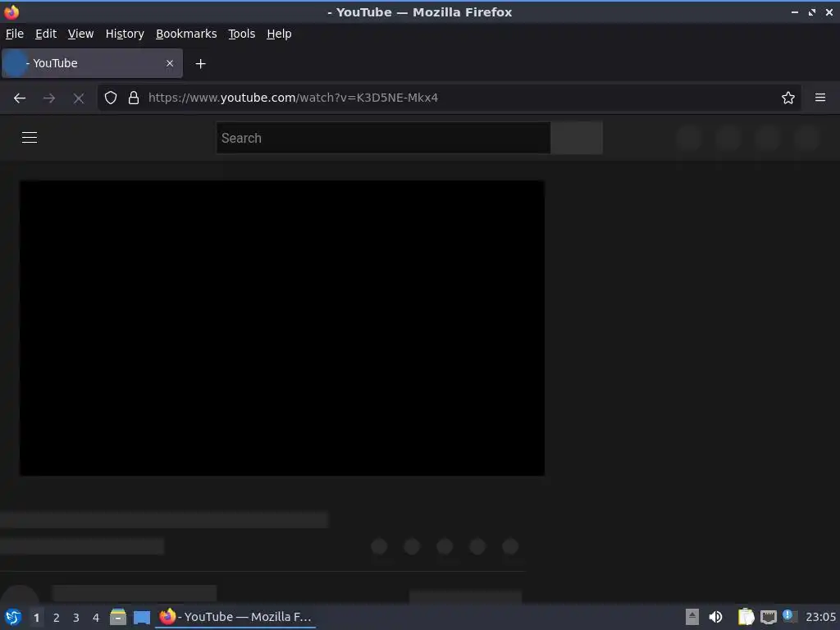The width and height of the screenshot is (840, 630).
Task: View site security via the padlock icon
Action: click(x=134, y=98)
